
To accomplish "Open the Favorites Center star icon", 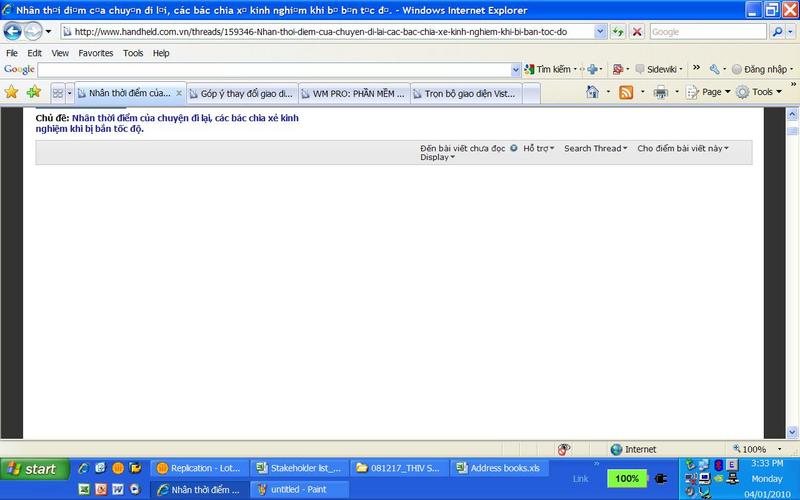I will (11, 92).
